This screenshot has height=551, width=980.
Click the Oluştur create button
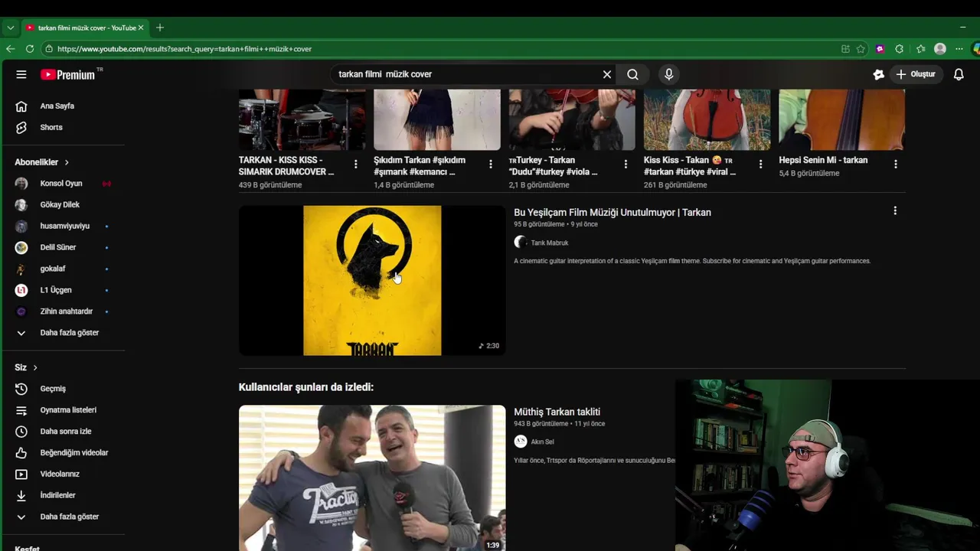coord(916,74)
